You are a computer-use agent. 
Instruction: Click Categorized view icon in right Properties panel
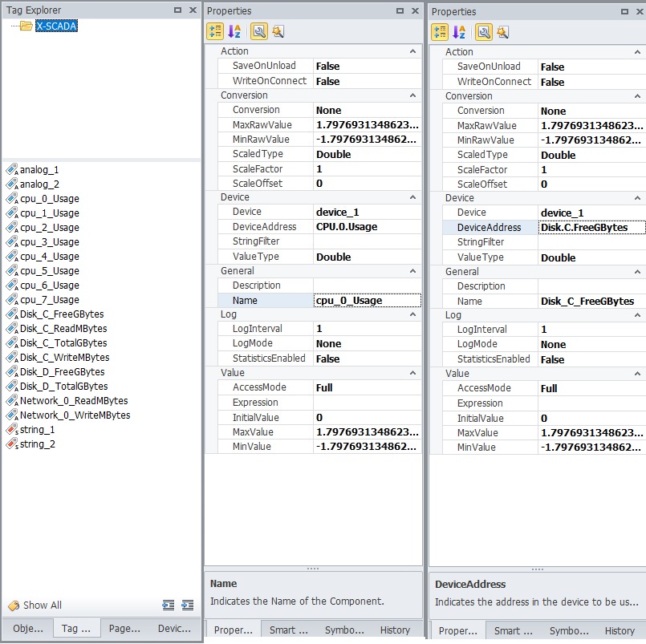pos(440,32)
